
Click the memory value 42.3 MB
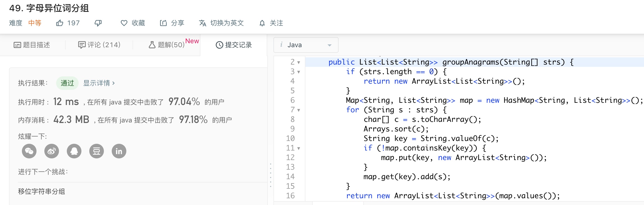pyautogui.click(x=71, y=120)
